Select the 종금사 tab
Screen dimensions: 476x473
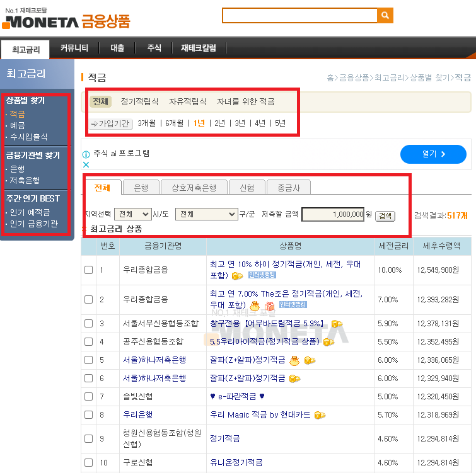click(x=288, y=188)
